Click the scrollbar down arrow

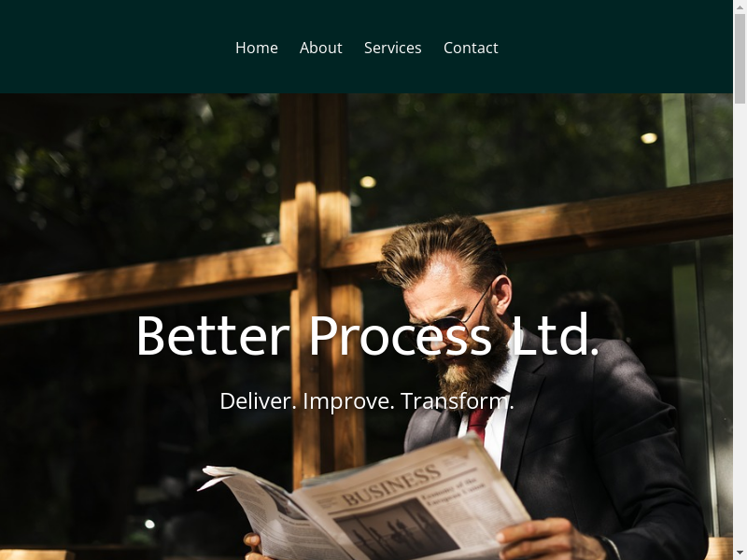pyautogui.click(x=740, y=554)
